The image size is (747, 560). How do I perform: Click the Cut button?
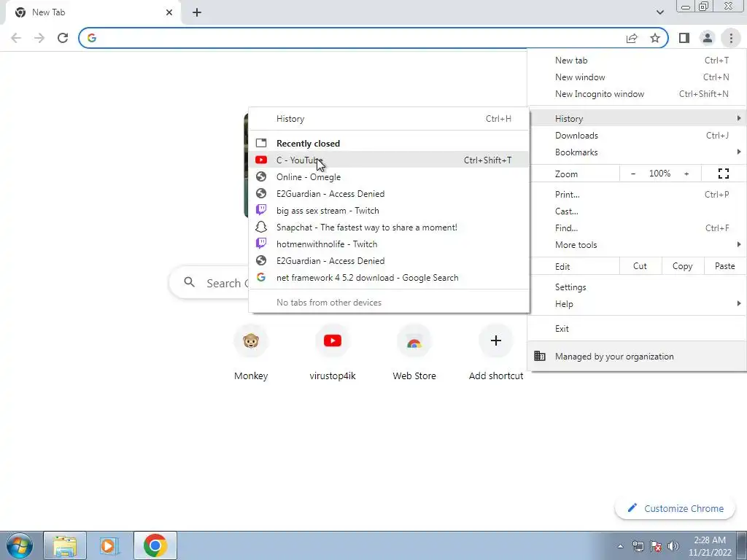[x=640, y=266]
